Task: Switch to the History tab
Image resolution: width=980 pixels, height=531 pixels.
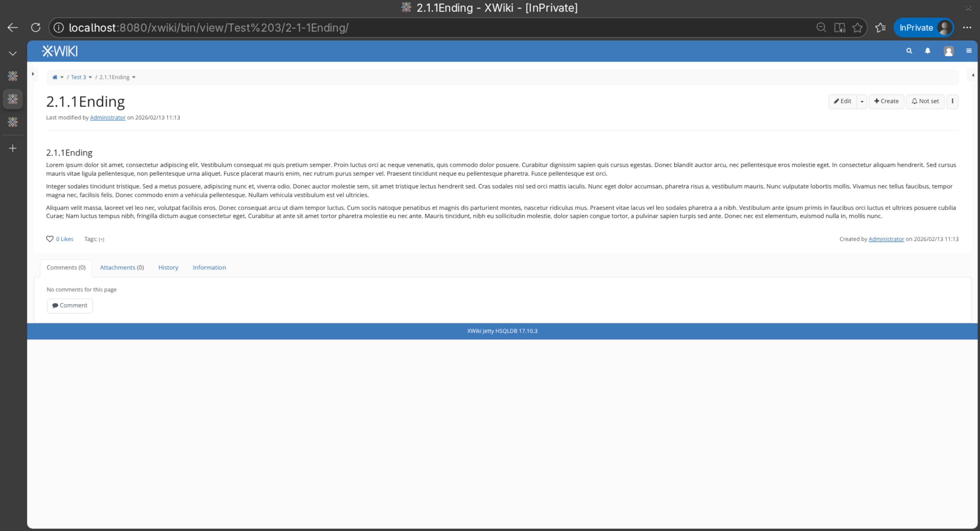Action: pyautogui.click(x=168, y=268)
